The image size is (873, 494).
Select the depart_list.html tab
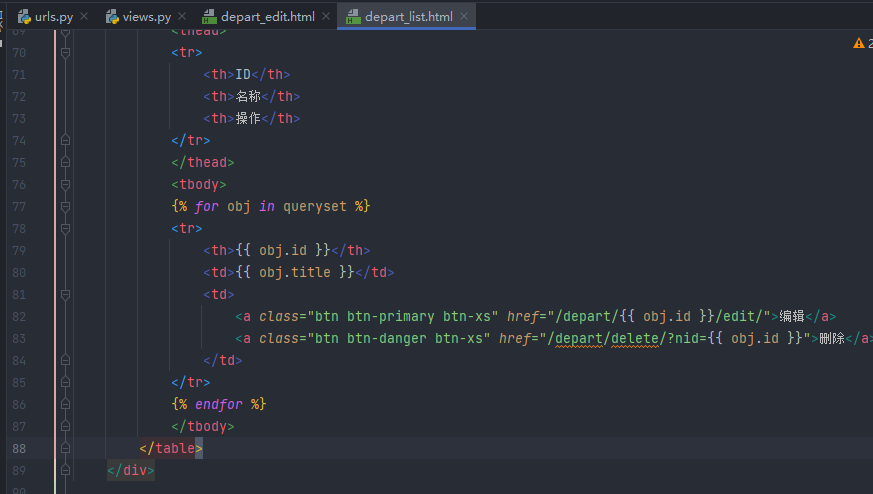coord(409,17)
